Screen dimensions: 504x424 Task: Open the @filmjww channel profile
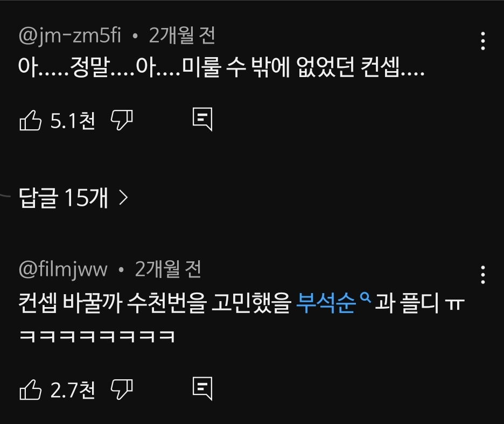[x=63, y=269]
